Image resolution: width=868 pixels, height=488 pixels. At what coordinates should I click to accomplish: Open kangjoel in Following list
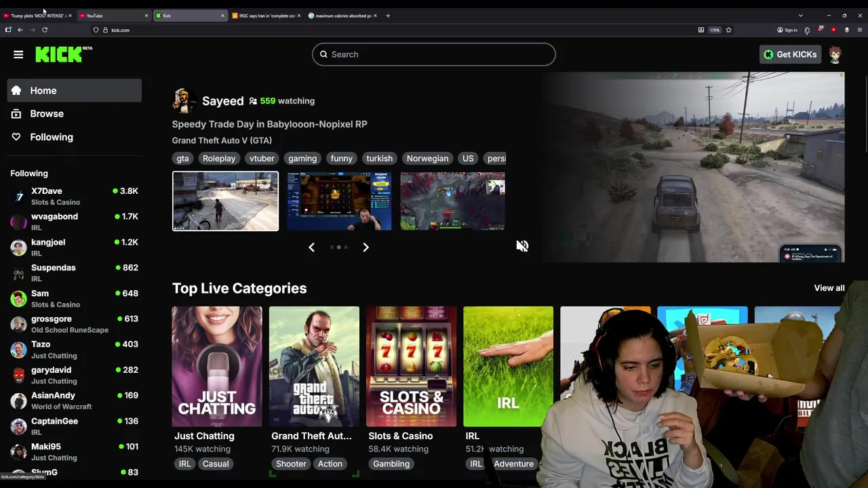[x=75, y=247]
